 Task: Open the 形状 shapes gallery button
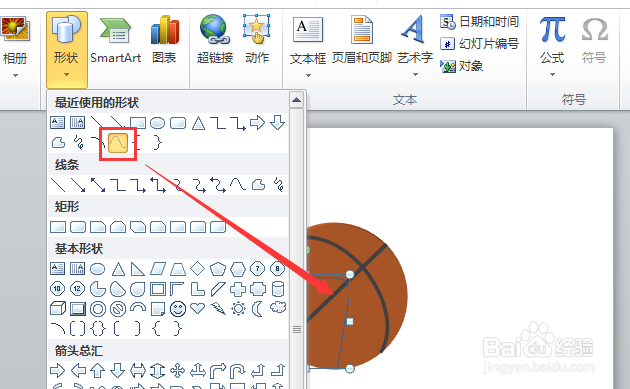click(67, 49)
